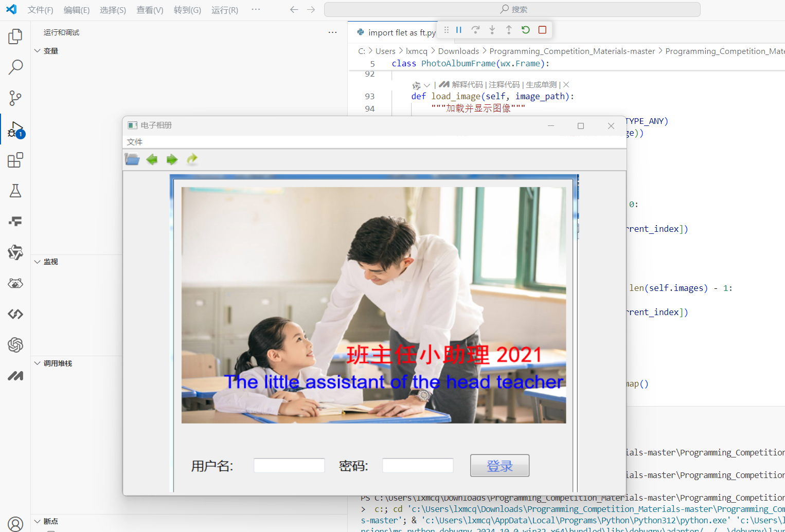Open the Search view in activity bar

pyautogui.click(x=15, y=67)
